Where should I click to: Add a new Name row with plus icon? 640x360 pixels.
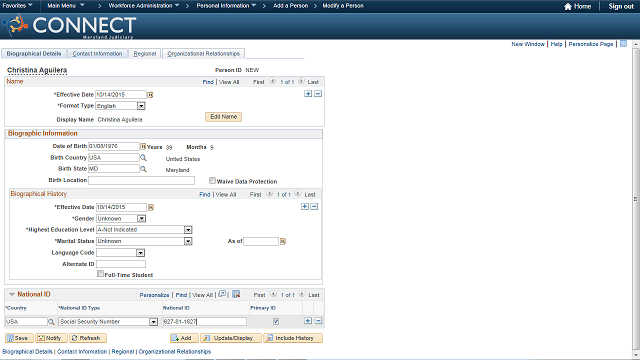308,94
